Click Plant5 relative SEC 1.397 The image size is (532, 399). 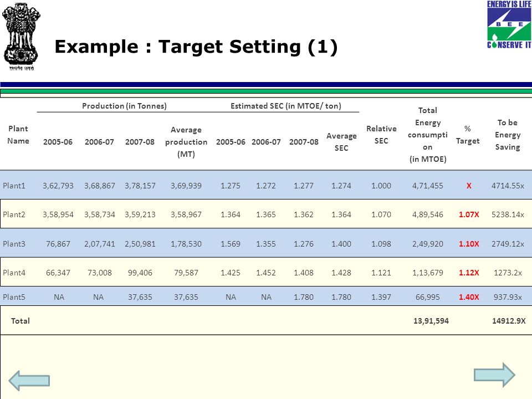tap(381, 297)
